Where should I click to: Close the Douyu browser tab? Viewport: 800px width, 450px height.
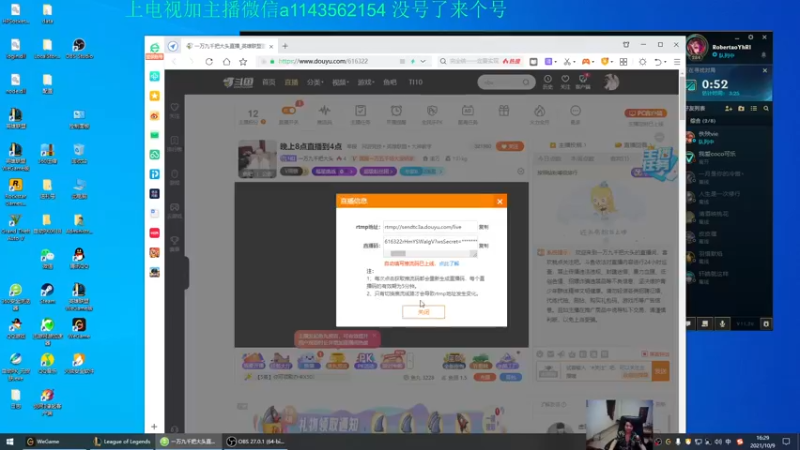271,46
